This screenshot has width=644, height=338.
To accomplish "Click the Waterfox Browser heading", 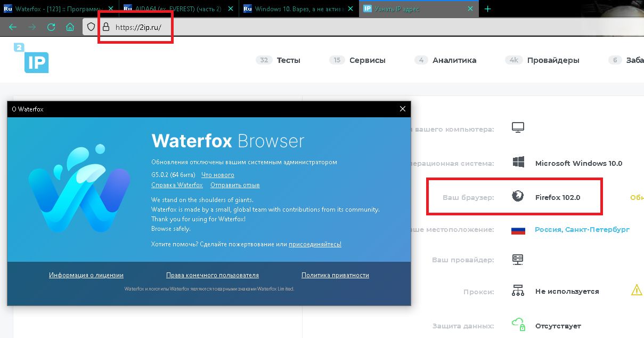I will [228, 141].
